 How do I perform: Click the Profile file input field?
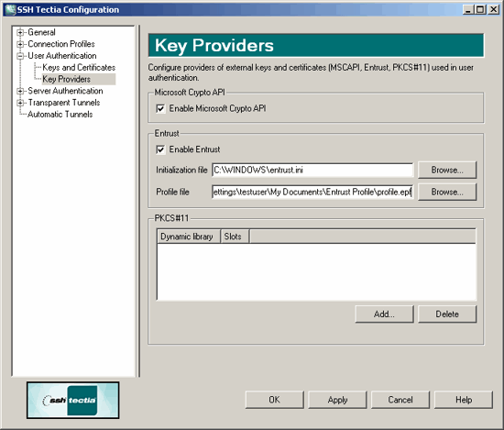[312, 192]
